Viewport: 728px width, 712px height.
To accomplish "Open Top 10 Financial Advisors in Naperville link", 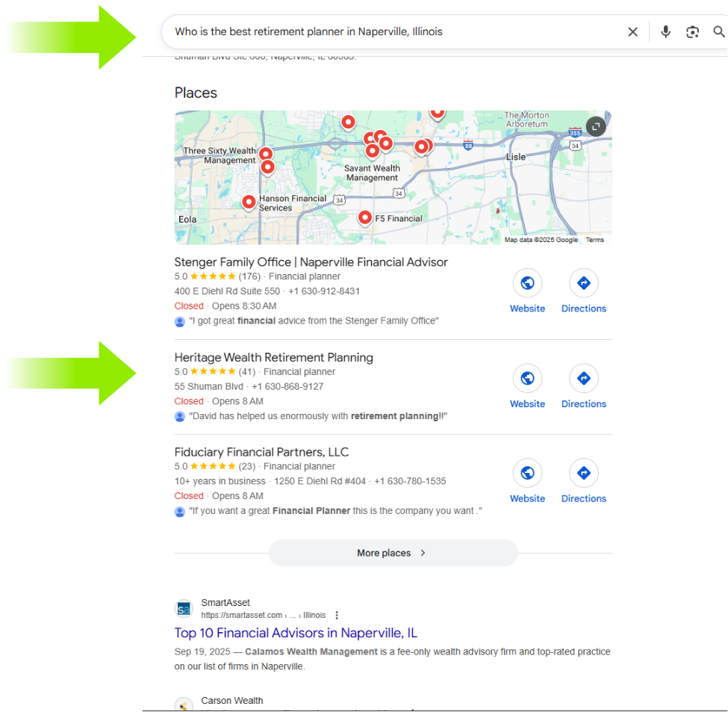I will 296,633.
